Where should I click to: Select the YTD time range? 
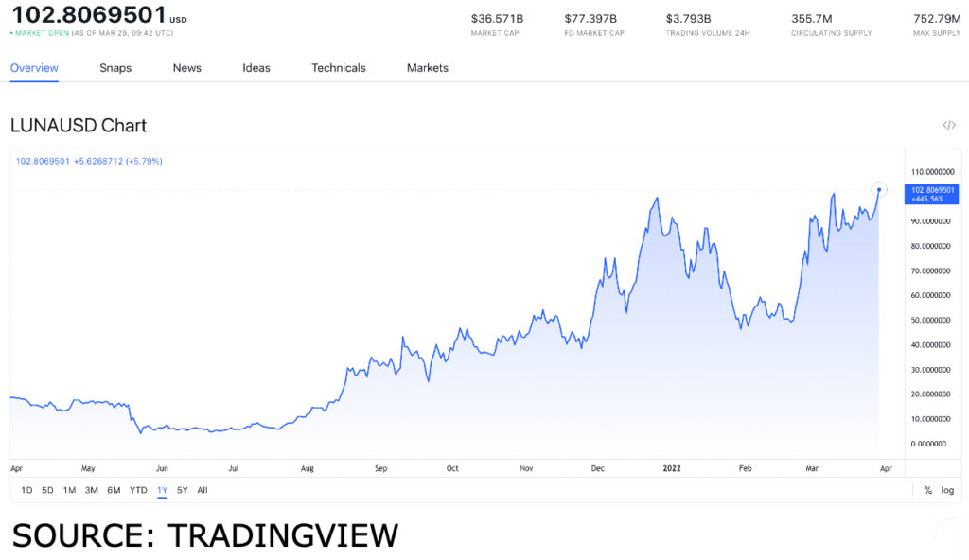click(138, 490)
